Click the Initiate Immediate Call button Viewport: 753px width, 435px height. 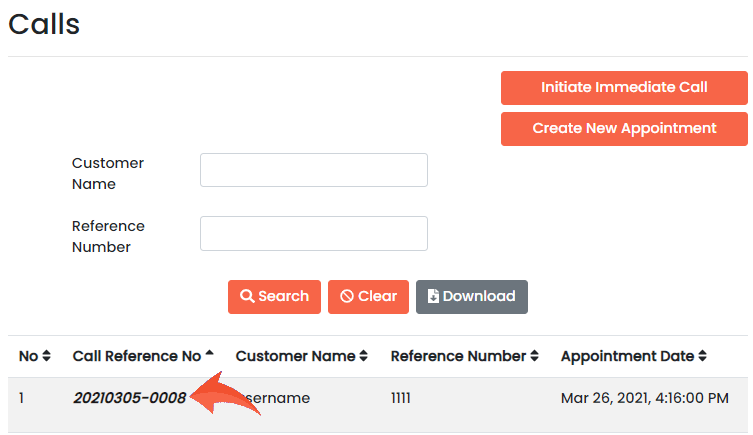click(624, 88)
